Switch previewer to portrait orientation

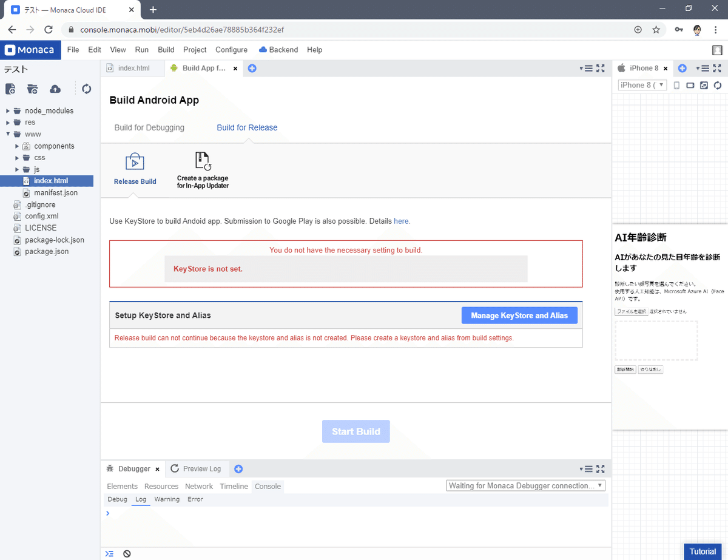(677, 86)
